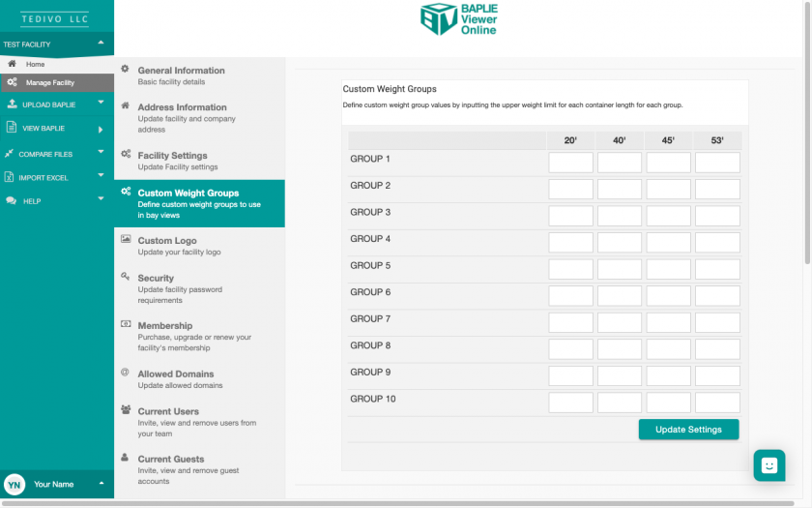This screenshot has width=812, height=508.
Task: Click the 53' column header
Action: pyautogui.click(x=717, y=140)
